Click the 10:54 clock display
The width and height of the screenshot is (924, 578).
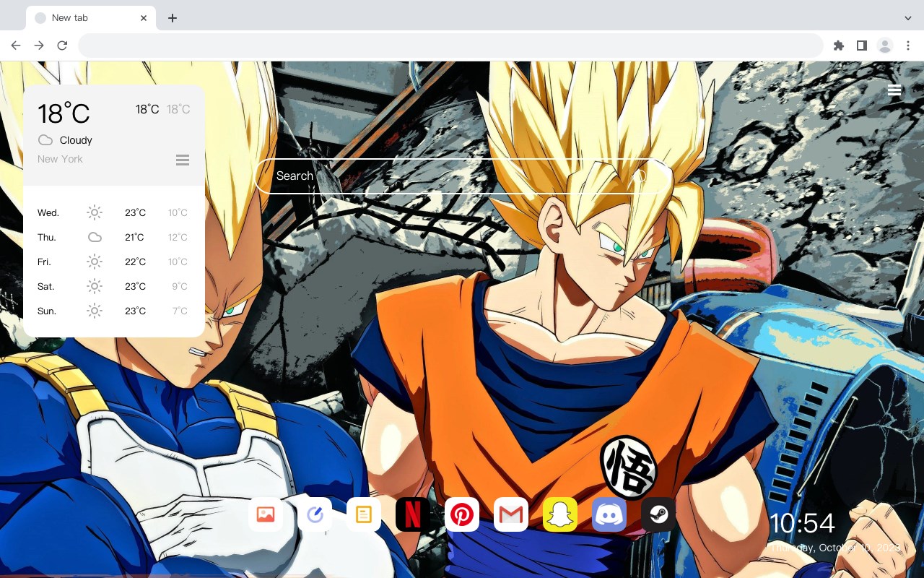coord(802,523)
